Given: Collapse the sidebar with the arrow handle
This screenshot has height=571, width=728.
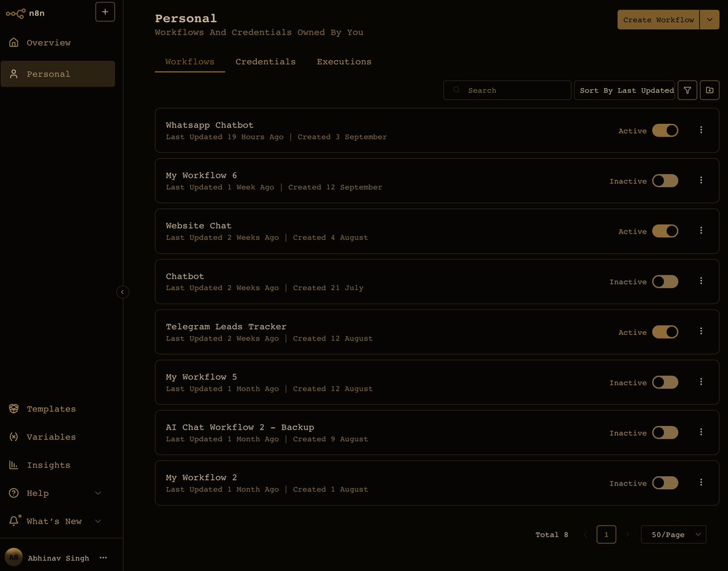Looking at the screenshot, I should (x=123, y=292).
